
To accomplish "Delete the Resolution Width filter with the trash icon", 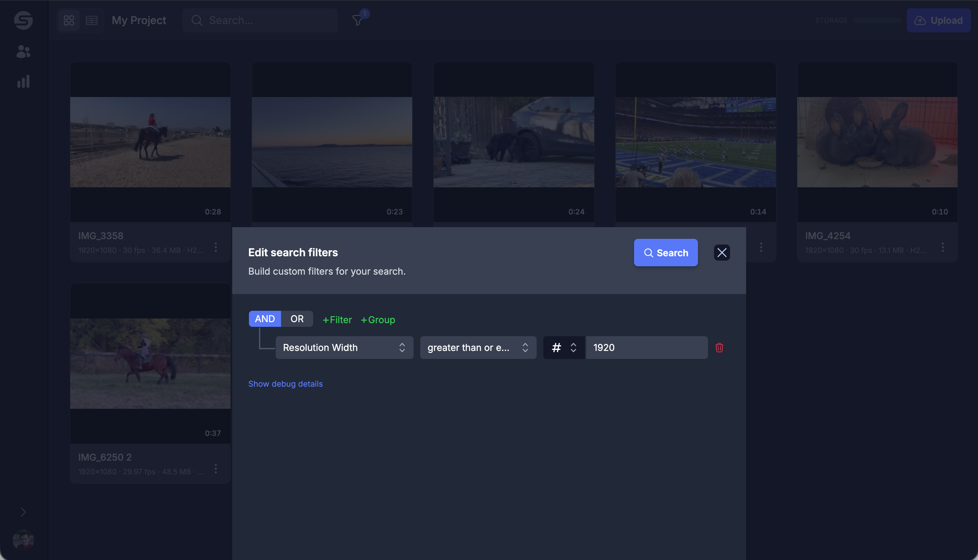I will [719, 348].
